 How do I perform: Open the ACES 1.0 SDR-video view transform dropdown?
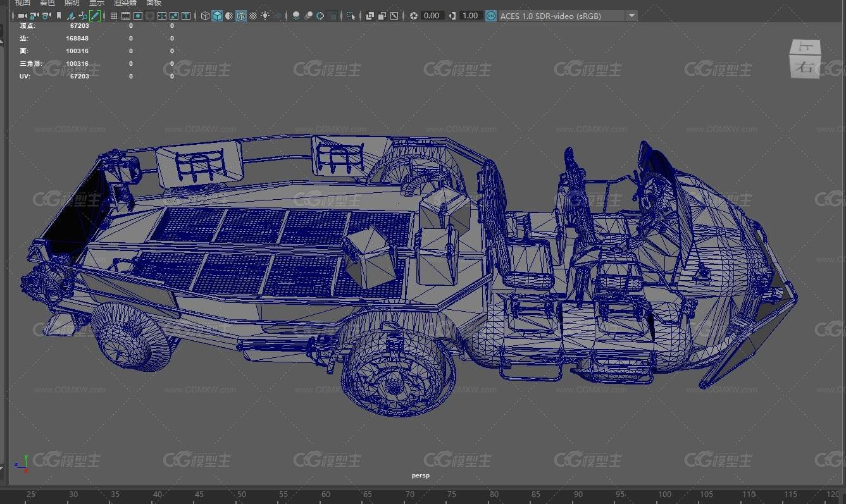(568, 16)
